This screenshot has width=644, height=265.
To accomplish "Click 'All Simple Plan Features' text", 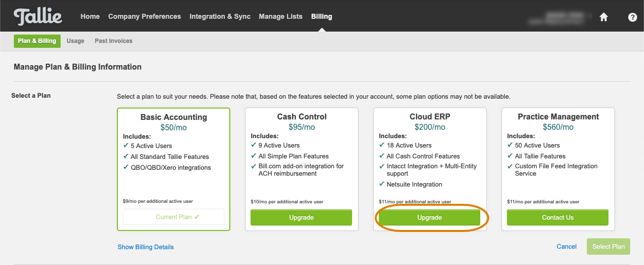I will (293, 156).
